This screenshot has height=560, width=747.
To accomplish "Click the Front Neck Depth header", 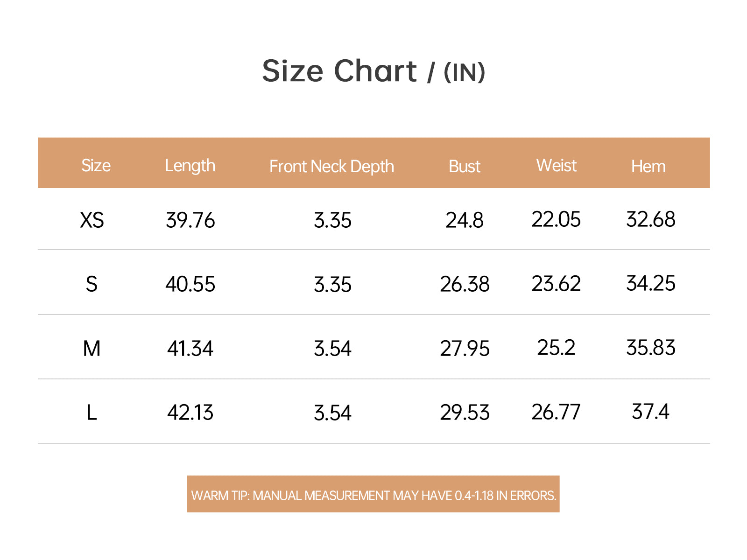I will [x=332, y=166].
